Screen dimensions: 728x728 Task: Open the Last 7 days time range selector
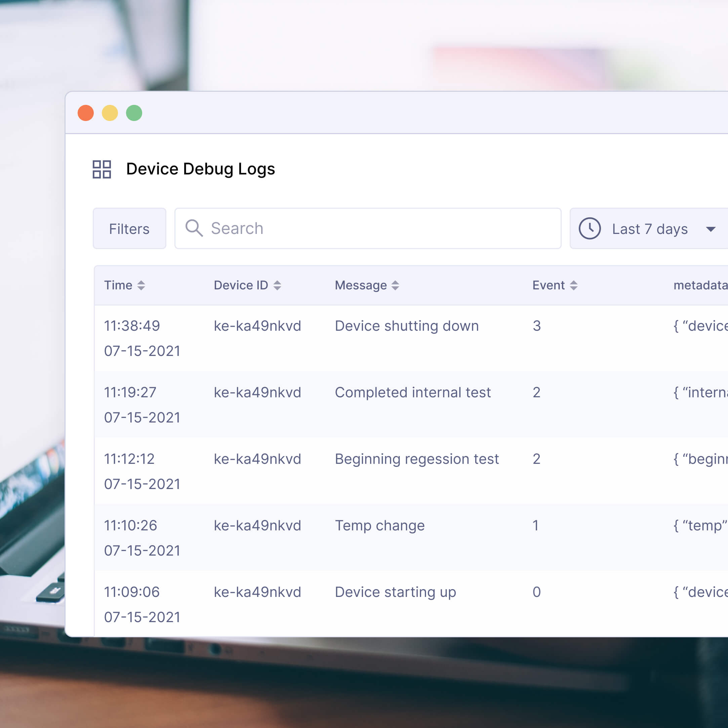point(650,229)
